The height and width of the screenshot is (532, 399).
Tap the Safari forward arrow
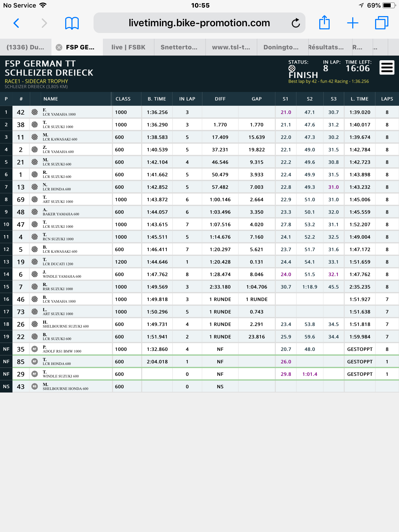44,23
